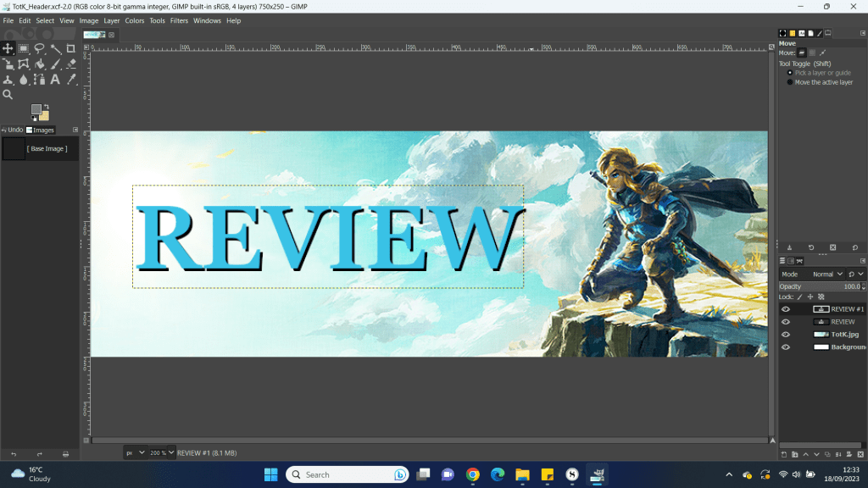Select the Crop tool
Viewport: 868px width, 488px height.
click(x=71, y=49)
